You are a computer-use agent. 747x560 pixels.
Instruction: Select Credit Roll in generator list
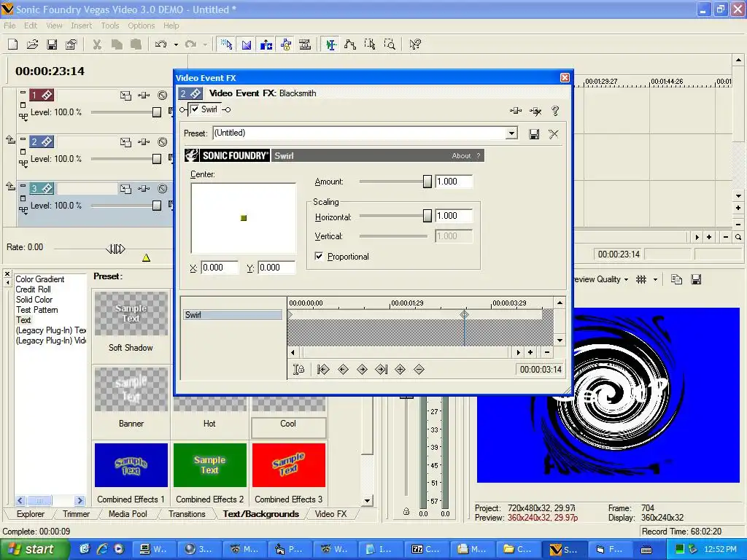click(x=34, y=289)
